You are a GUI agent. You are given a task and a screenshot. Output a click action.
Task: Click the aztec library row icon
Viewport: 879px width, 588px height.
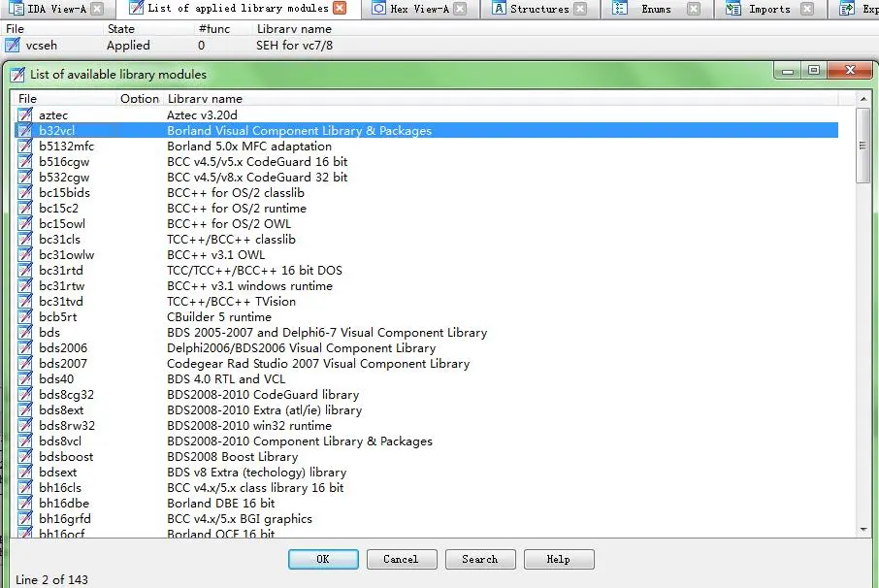tap(24, 114)
